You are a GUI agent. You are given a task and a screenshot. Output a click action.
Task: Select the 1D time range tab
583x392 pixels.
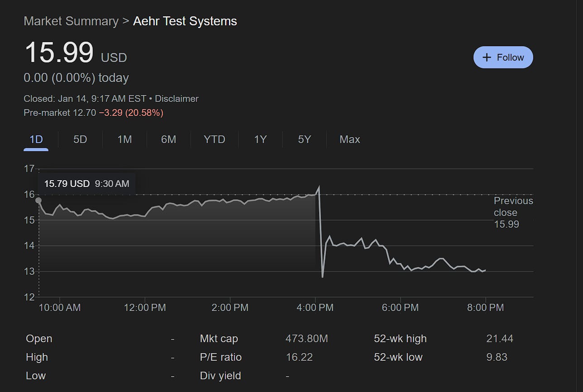[36, 139]
